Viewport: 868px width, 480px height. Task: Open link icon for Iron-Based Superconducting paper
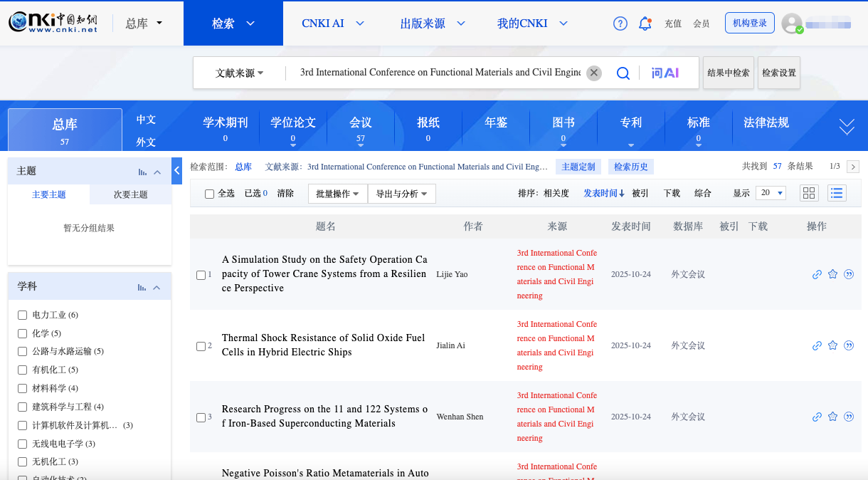(x=817, y=417)
